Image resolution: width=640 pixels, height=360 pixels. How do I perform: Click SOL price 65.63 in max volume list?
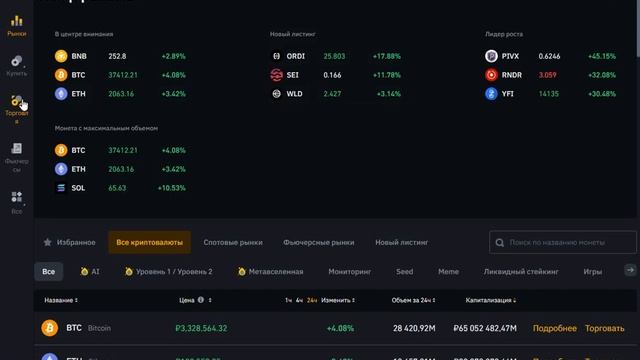point(117,188)
